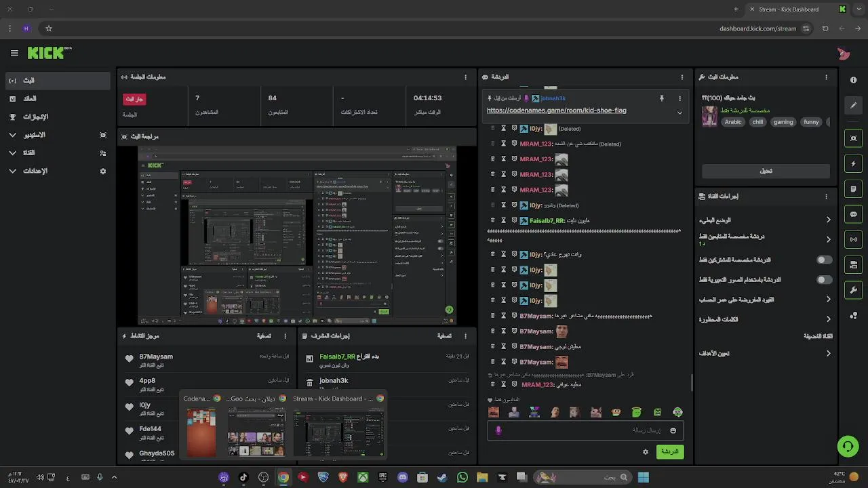Viewport: 868px width, 488px height.
Task: Expand the Studio sidebar section
Action: pos(58,135)
